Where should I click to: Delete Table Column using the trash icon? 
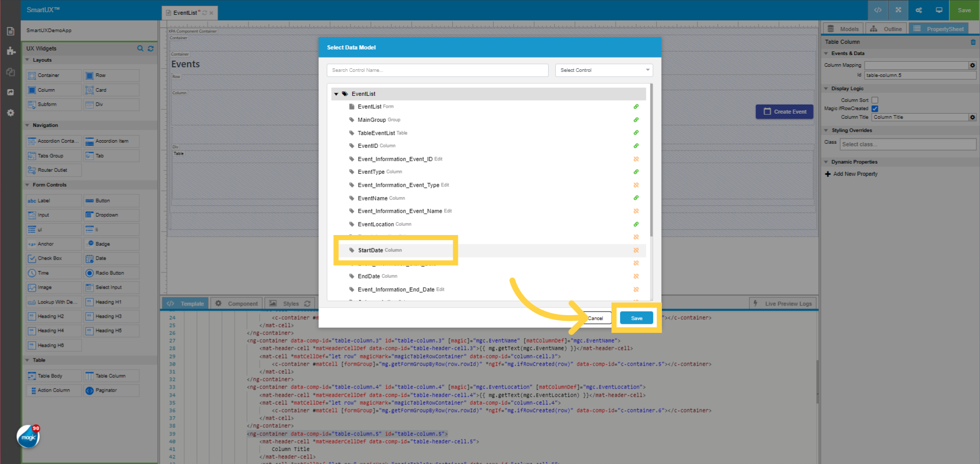point(973,42)
